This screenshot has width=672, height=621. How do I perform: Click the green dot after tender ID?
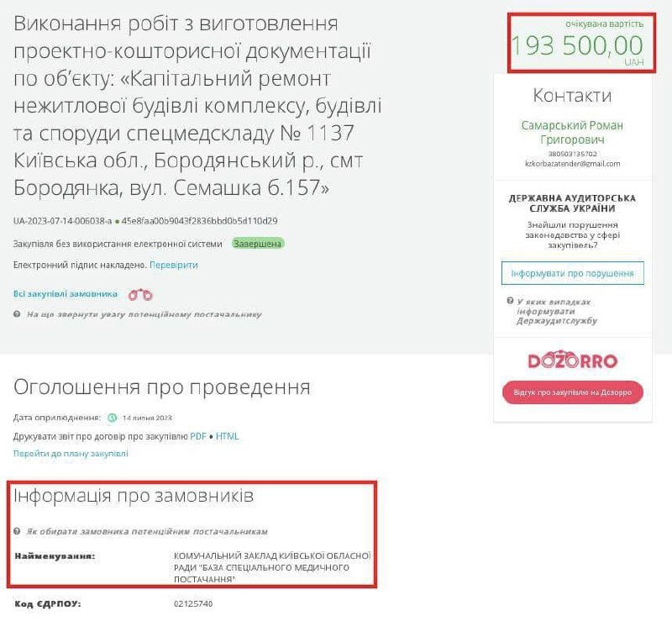(x=117, y=222)
